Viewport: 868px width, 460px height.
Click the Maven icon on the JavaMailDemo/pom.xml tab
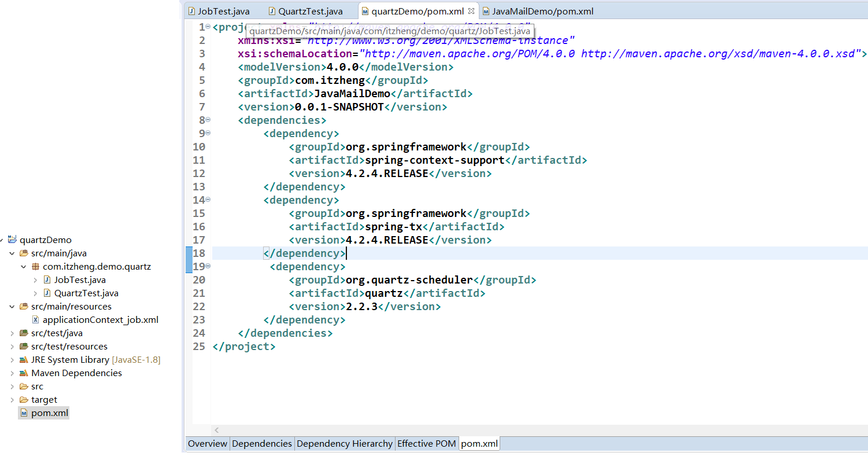[x=486, y=11]
